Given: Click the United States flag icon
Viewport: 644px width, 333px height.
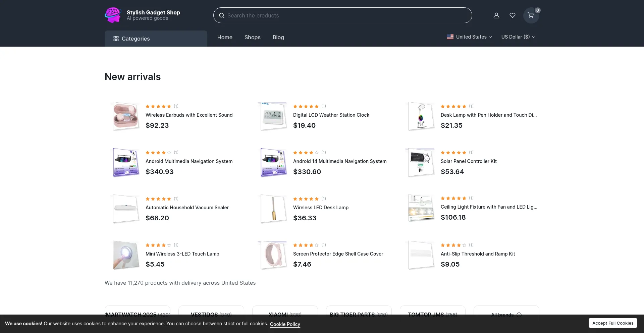Looking at the screenshot, I should coord(450,37).
